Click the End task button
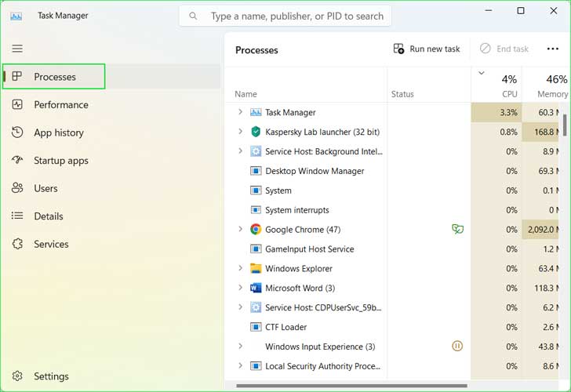The width and height of the screenshot is (571, 392). pyautogui.click(x=504, y=49)
